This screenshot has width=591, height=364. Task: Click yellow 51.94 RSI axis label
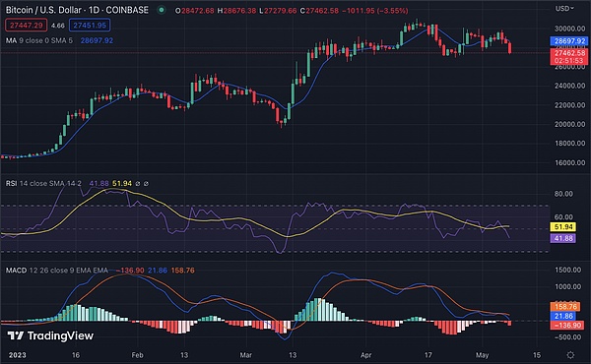[563, 227]
